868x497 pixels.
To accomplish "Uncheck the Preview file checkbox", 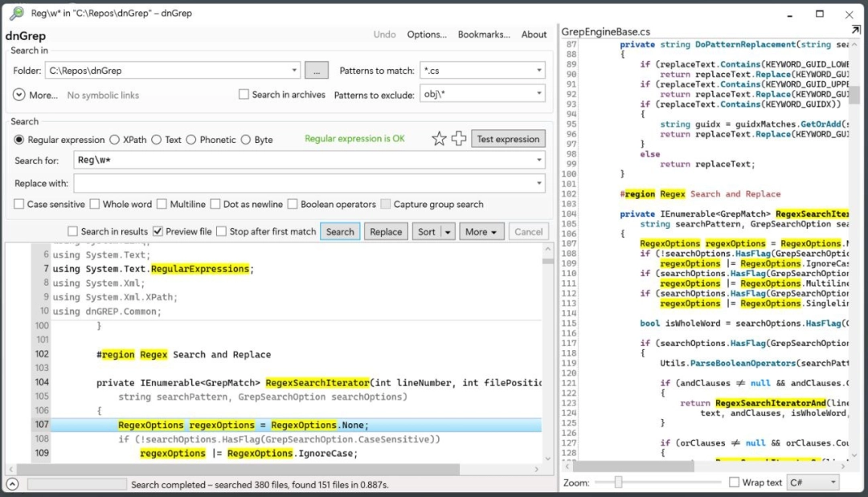I will 158,231.
